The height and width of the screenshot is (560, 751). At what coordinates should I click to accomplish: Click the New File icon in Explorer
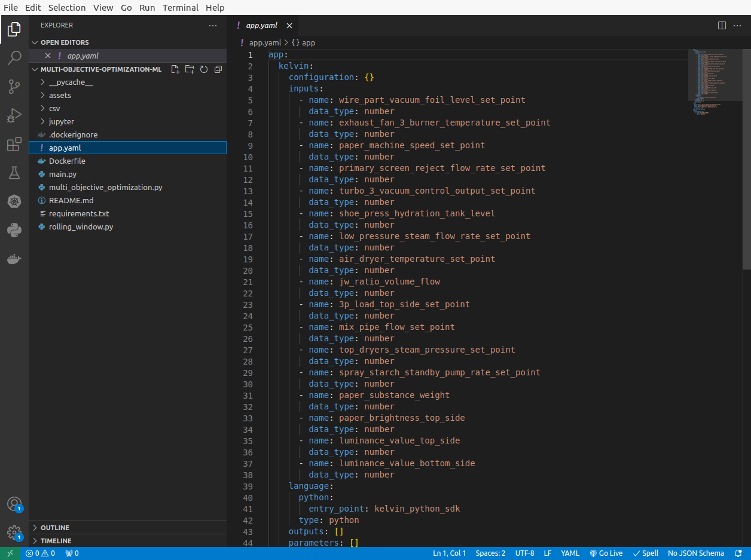click(175, 69)
